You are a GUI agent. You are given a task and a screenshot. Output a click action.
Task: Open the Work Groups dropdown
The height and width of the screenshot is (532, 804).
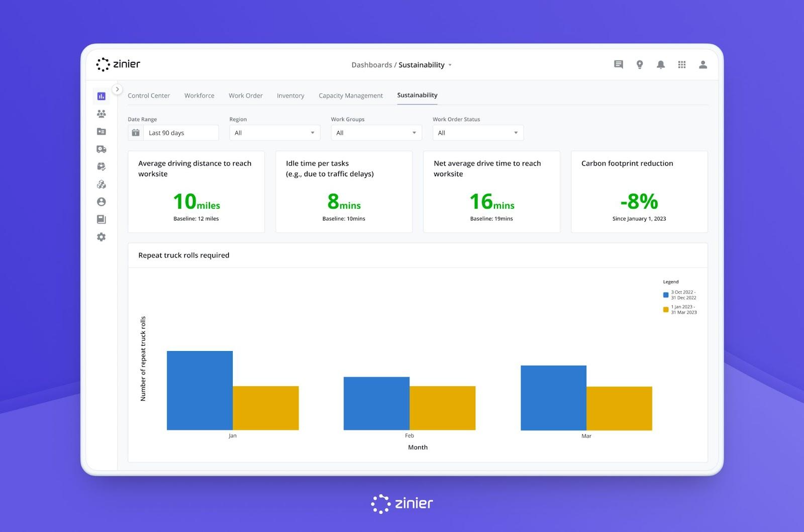point(376,133)
